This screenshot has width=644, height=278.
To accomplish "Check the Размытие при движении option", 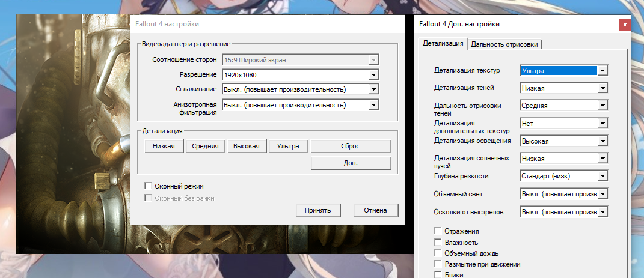I will pyautogui.click(x=437, y=264).
